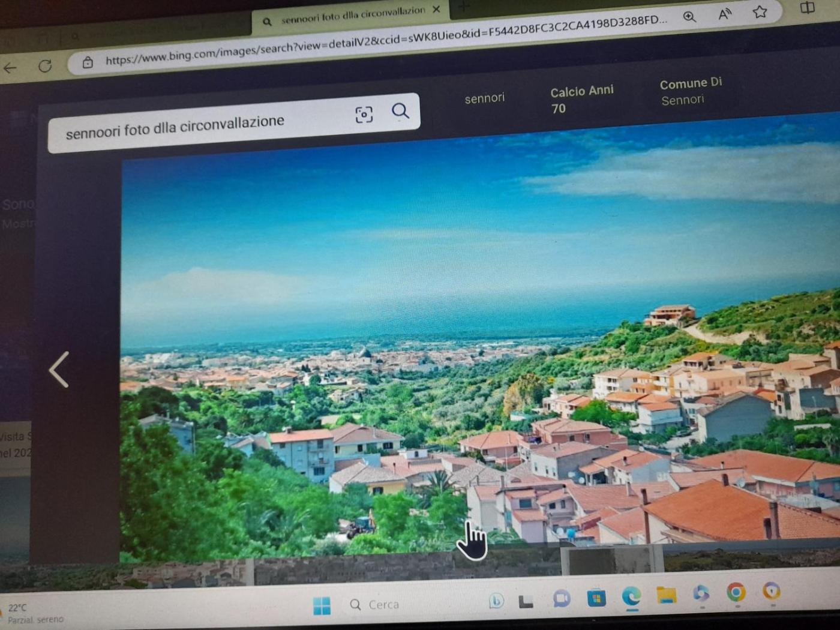Add page to favorites with star icon
This screenshot has height=630, width=840.
pyautogui.click(x=760, y=11)
